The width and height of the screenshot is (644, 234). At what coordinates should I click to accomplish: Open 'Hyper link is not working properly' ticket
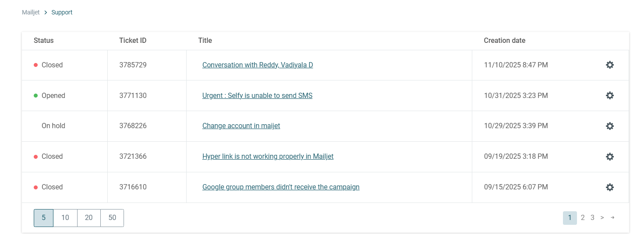point(268,157)
